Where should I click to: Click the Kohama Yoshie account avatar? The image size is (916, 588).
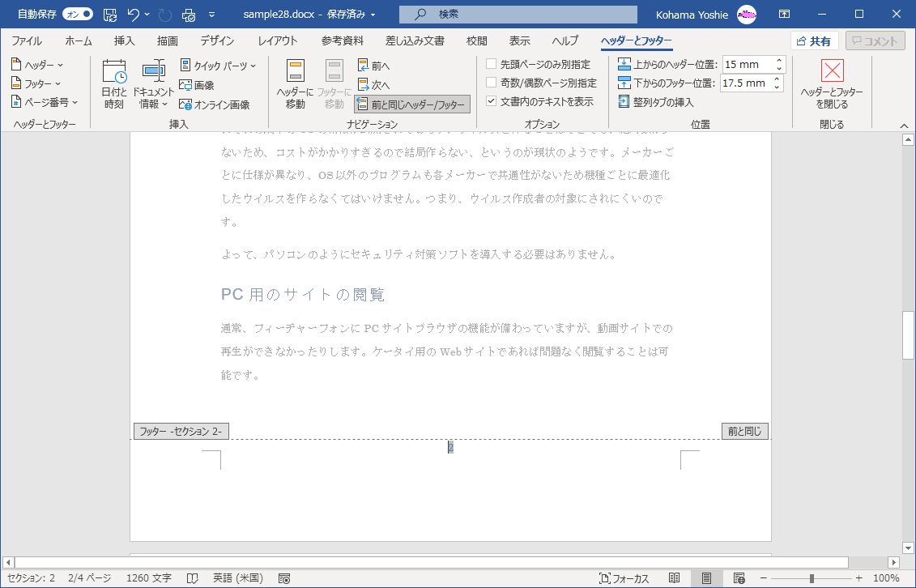click(747, 15)
